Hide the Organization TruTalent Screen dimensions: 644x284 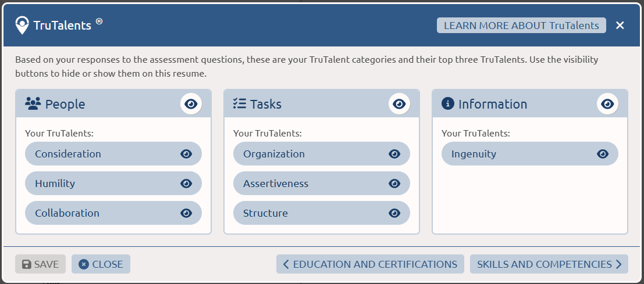pyautogui.click(x=394, y=154)
